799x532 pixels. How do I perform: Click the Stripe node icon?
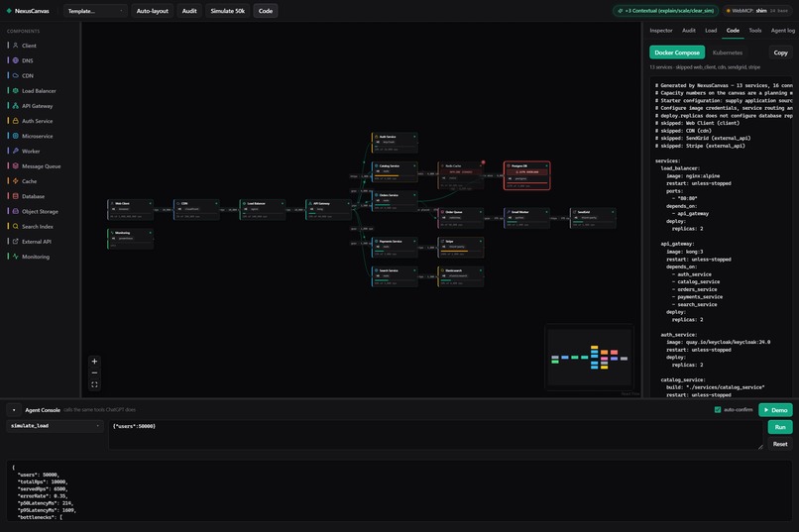point(442,242)
